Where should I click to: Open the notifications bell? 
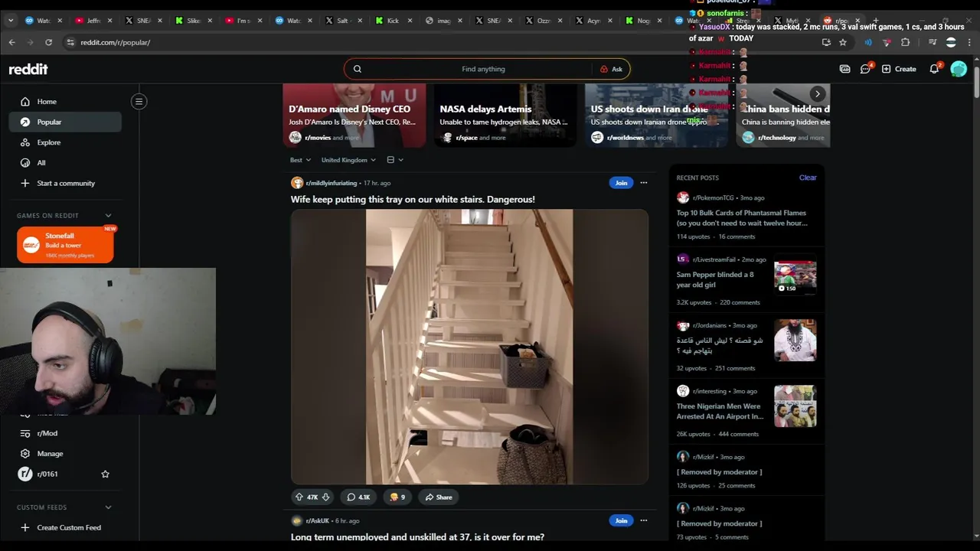[934, 69]
